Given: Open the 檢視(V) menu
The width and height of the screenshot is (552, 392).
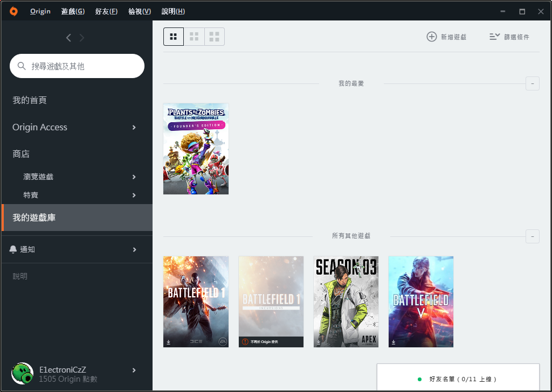Looking at the screenshot, I should pyautogui.click(x=140, y=11).
